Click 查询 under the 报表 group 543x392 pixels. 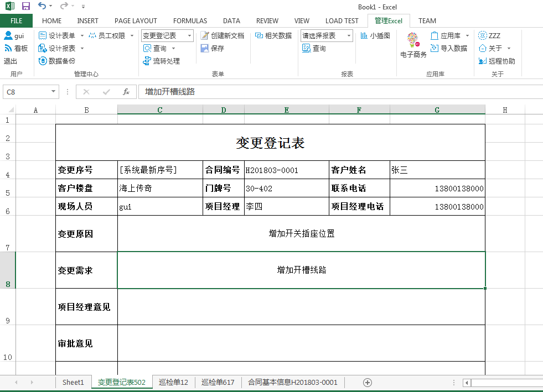coord(314,48)
